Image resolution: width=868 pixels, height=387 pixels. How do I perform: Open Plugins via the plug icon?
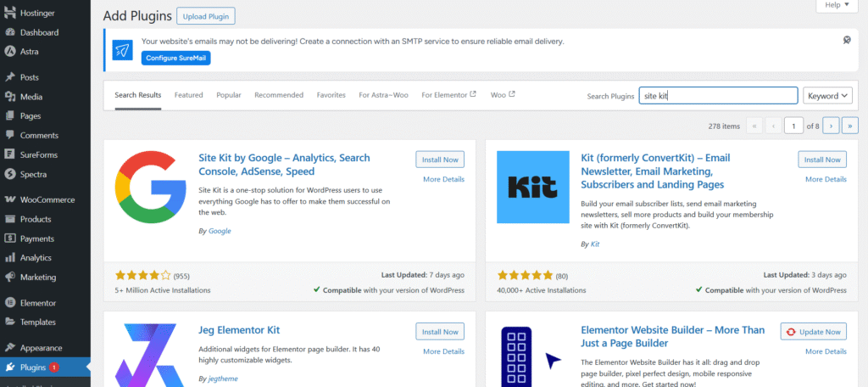pyautogui.click(x=10, y=367)
